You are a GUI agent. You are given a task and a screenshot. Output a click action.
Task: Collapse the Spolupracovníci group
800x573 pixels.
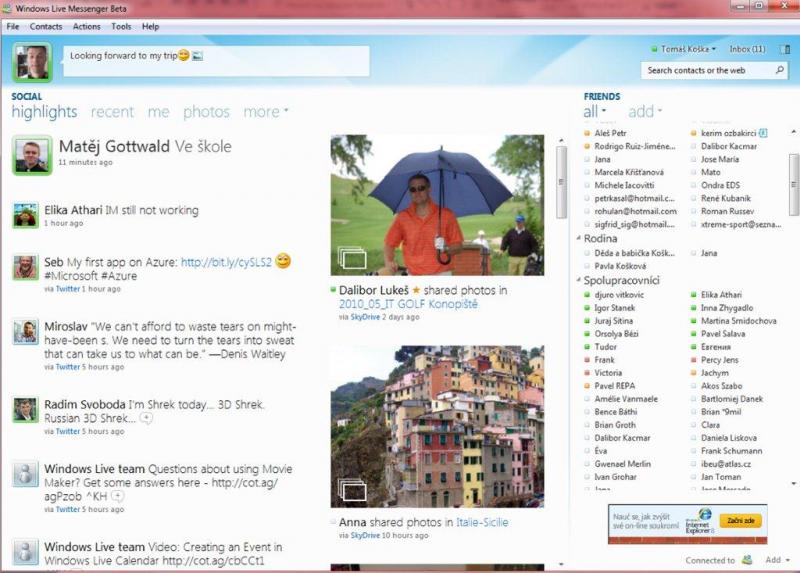point(579,280)
